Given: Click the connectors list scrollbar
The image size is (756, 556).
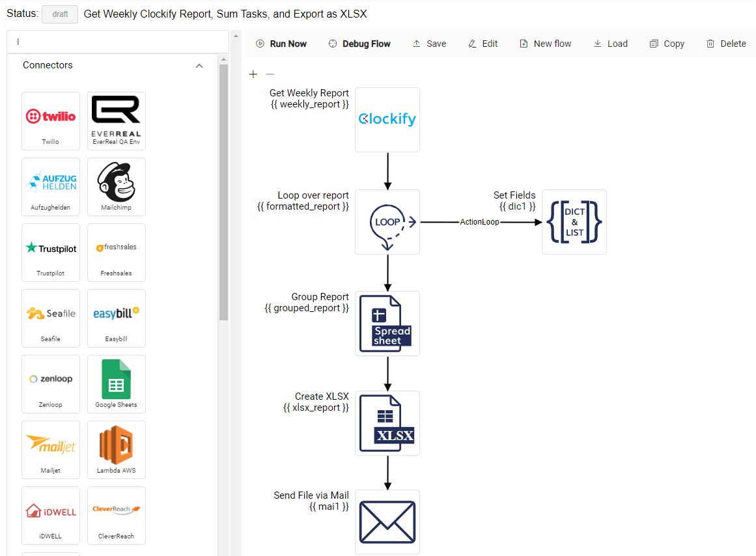Looking at the screenshot, I should point(223,193).
